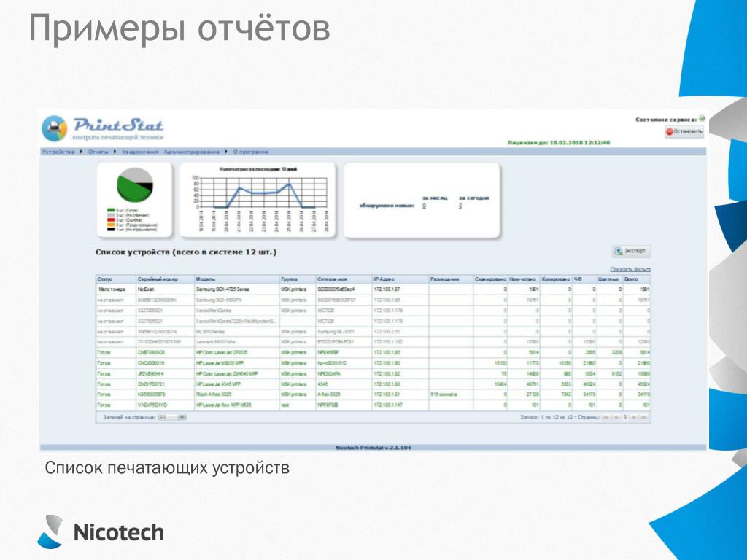Click the Примеры отчётов slide title
747x560 pixels.
(179, 28)
